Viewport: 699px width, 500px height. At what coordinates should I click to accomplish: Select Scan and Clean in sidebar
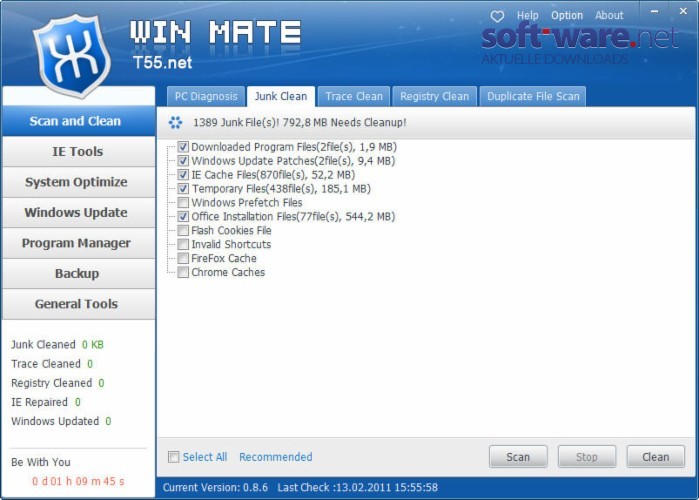point(78,121)
